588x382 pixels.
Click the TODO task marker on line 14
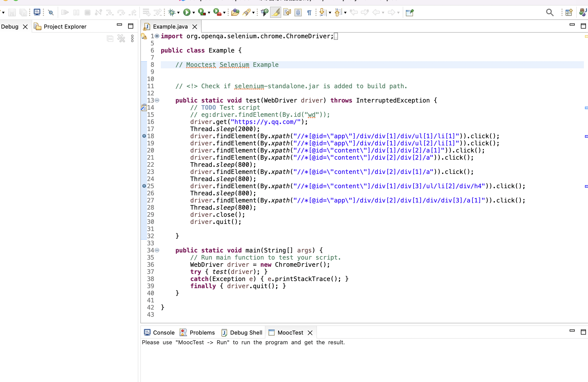[x=144, y=107]
